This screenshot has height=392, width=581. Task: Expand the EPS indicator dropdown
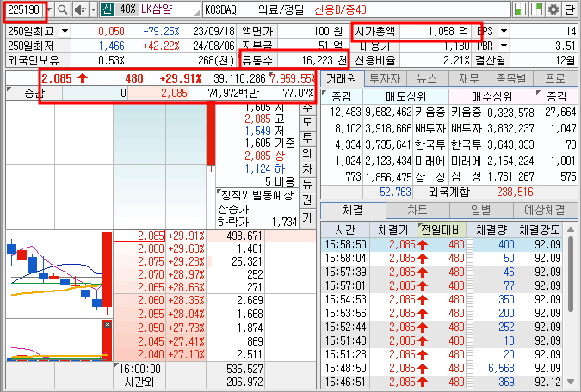pos(504,31)
